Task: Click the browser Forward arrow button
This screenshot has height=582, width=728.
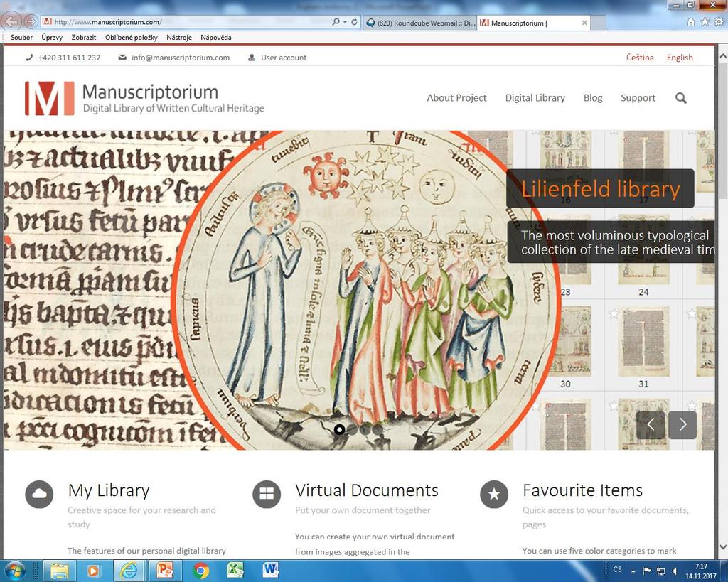Action: coord(31,21)
